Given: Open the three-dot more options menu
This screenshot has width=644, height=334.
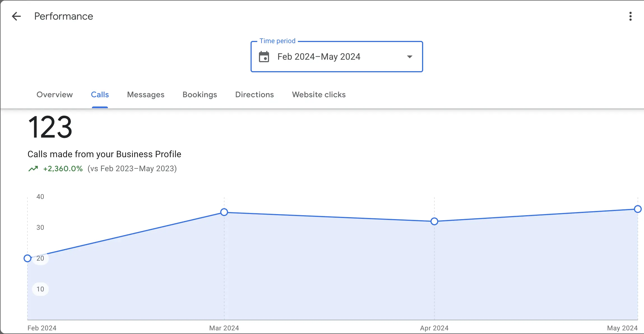Looking at the screenshot, I should [630, 16].
